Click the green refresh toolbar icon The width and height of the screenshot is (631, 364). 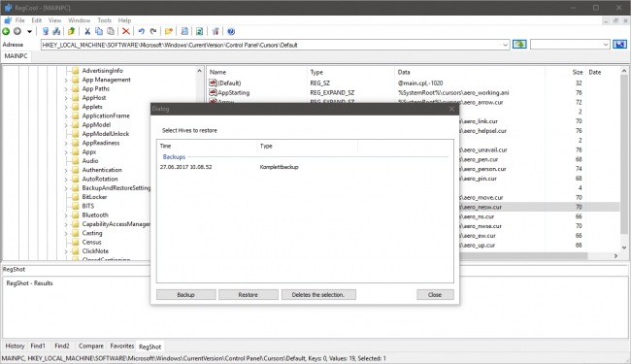[x=199, y=31]
